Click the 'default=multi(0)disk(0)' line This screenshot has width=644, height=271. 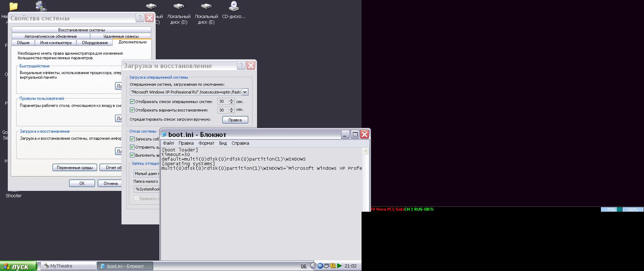[234, 159]
